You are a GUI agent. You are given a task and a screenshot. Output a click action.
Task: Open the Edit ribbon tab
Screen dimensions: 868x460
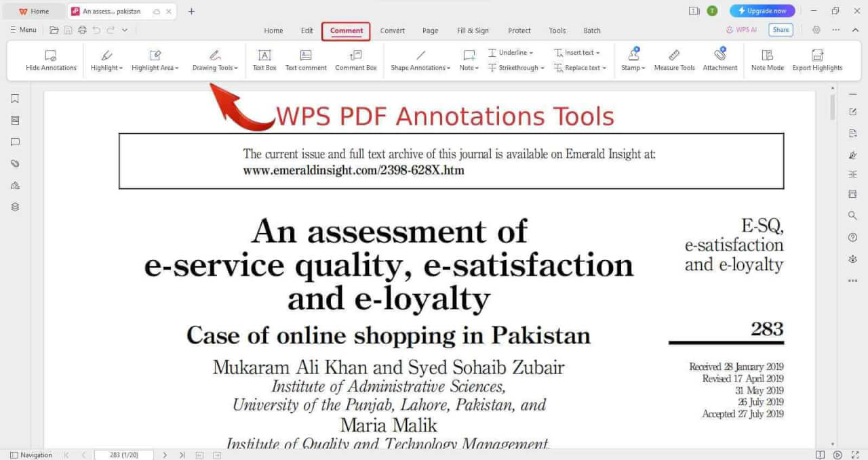(307, 30)
